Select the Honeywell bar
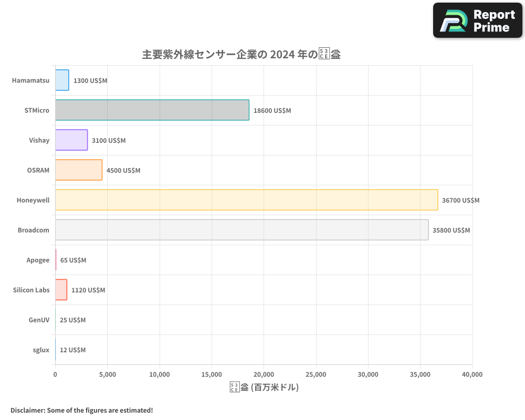 tap(247, 200)
